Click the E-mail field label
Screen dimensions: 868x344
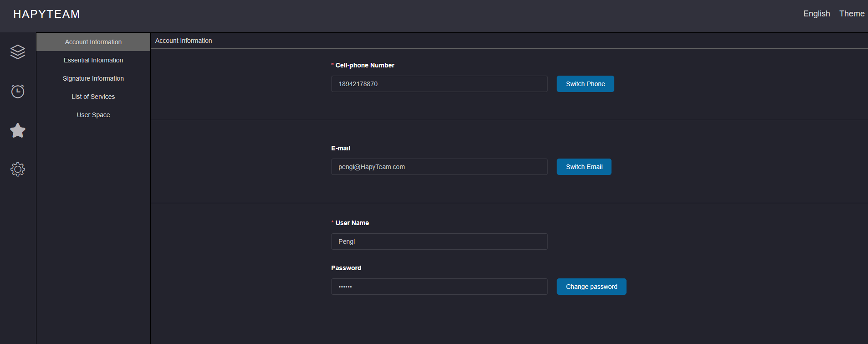tap(341, 148)
